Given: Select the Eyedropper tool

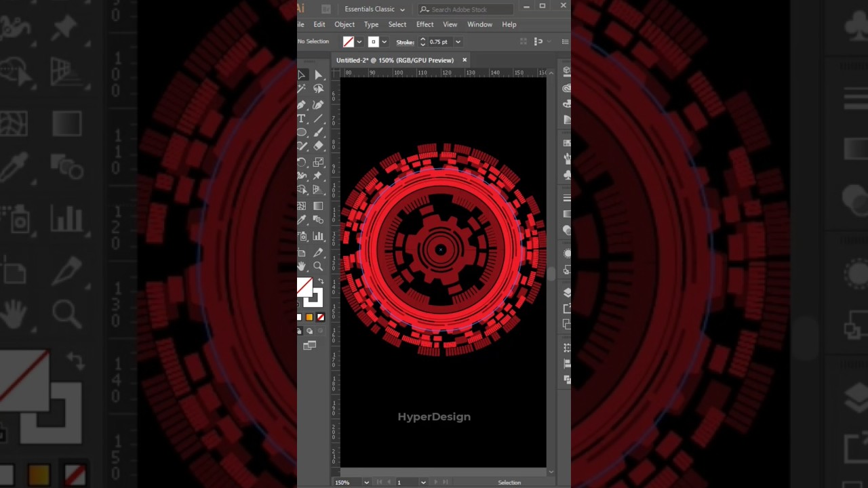Looking at the screenshot, I should (x=302, y=220).
